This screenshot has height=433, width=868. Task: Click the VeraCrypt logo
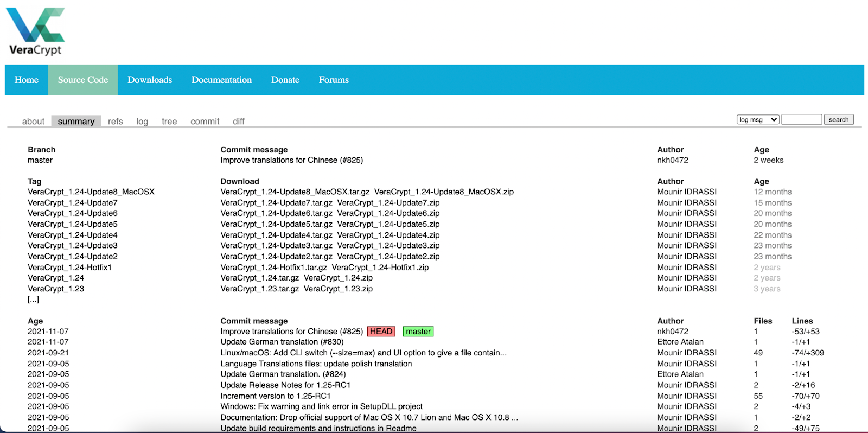point(35,31)
